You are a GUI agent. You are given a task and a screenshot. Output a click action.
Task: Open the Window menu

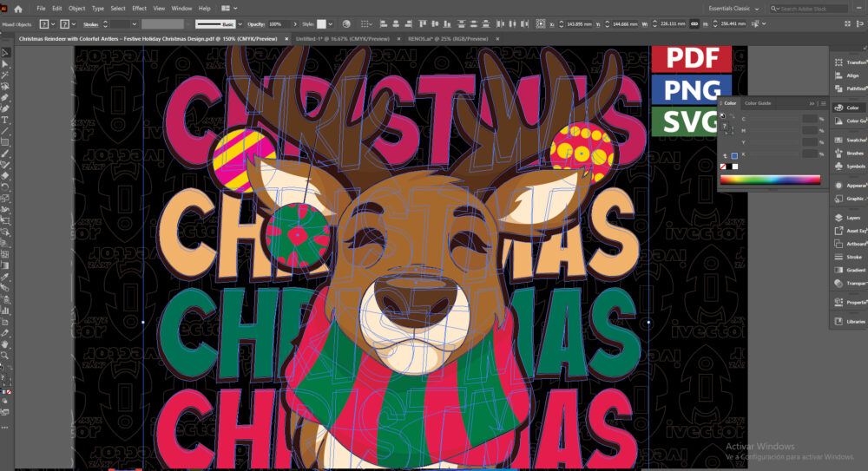(x=181, y=9)
